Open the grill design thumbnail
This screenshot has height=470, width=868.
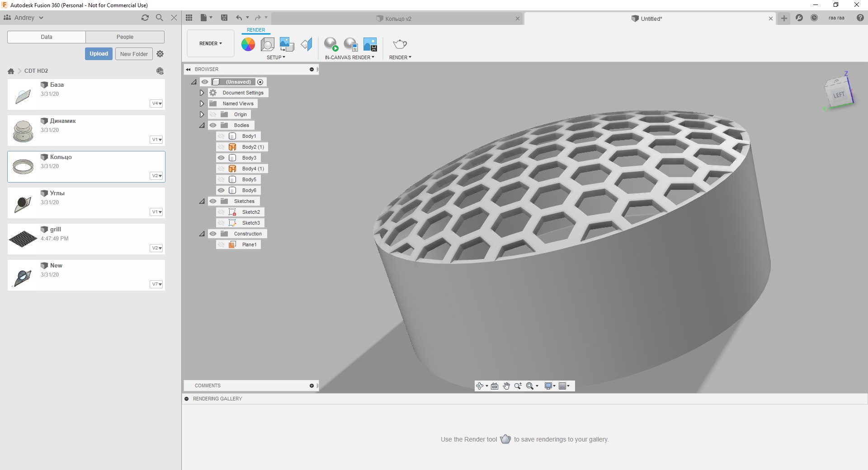(x=23, y=239)
